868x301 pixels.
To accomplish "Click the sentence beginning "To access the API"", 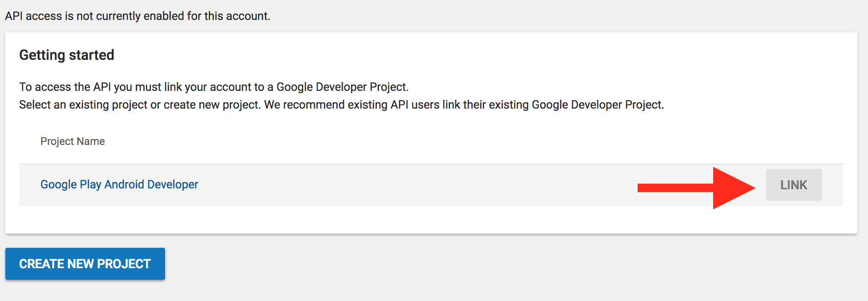I will pyautogui.click(x=213, y=87).
